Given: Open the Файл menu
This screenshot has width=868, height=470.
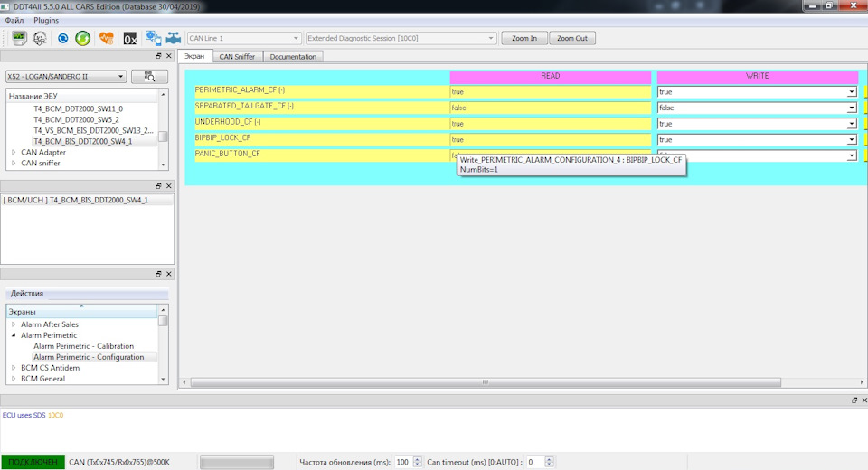Looking at the screenshot, I should (x=14, y=20).
